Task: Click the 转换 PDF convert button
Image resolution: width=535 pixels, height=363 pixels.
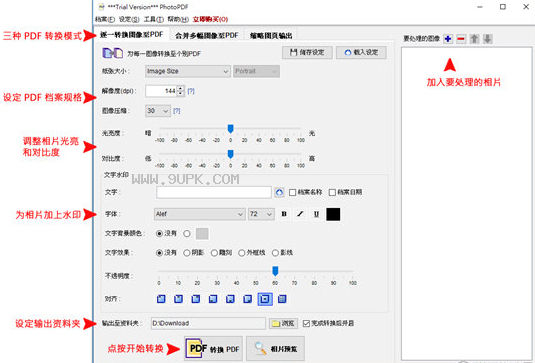Action: (214, 349)
